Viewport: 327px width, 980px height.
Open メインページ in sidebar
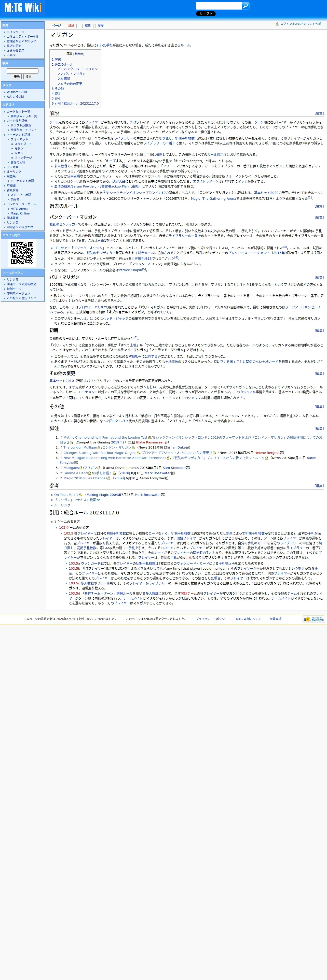pyautogui.click(x=15, y=32)
